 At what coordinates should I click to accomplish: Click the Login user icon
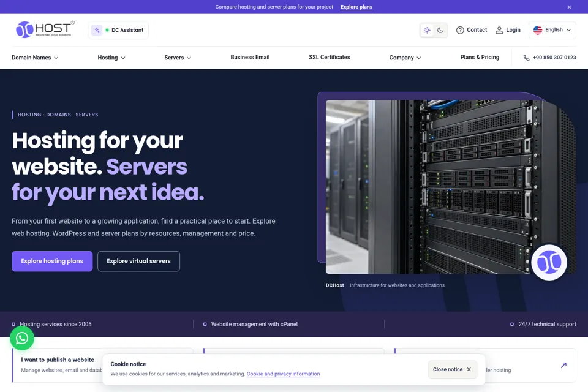click(x=499, y=30)
